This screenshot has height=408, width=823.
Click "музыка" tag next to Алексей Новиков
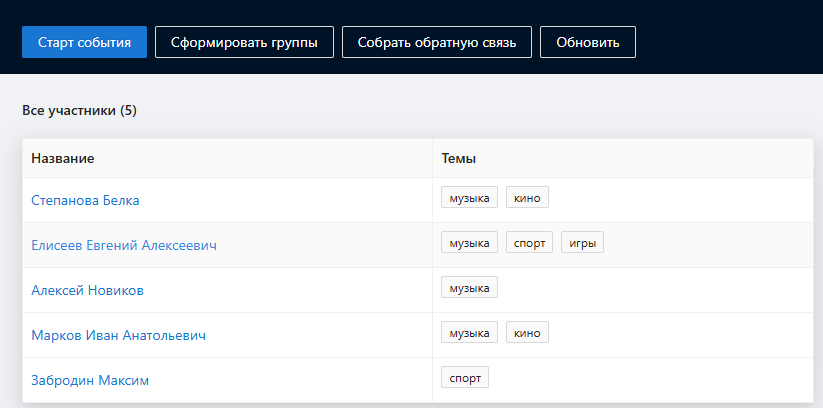point(469,288)
